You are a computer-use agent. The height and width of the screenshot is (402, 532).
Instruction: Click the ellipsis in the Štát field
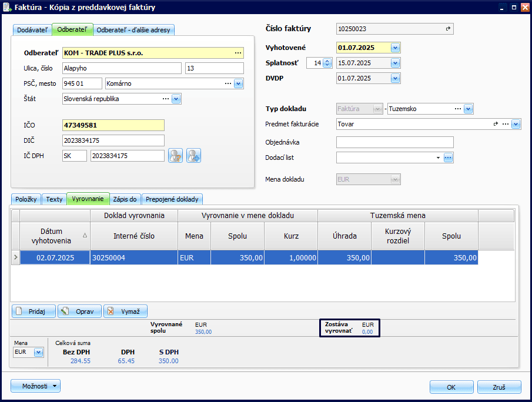[165, 99]
